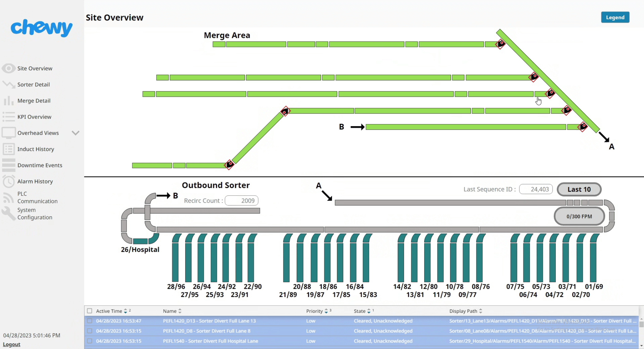The width and height of the screenshot is (644, 349).
Task: Go to KPI Overview page
Action: tap(34, 117)
